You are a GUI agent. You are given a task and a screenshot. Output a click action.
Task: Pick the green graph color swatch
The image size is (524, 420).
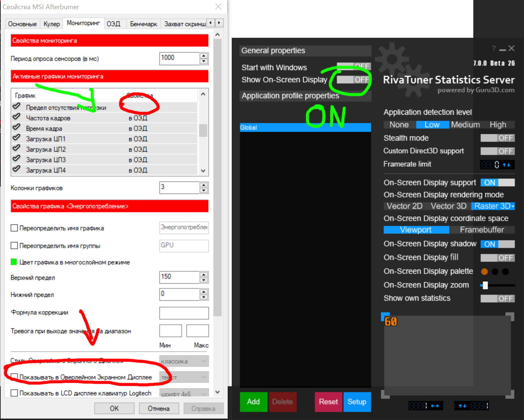[x=14, y=262]
